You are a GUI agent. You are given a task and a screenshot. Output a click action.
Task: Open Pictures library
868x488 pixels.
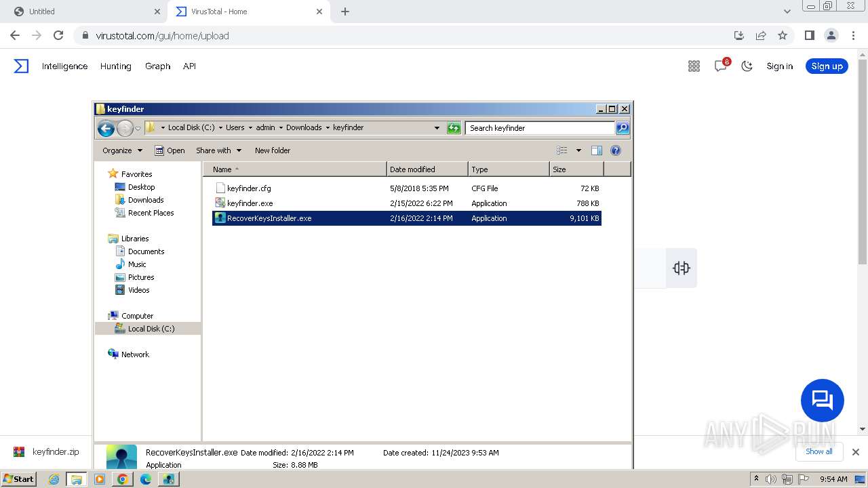141,277
